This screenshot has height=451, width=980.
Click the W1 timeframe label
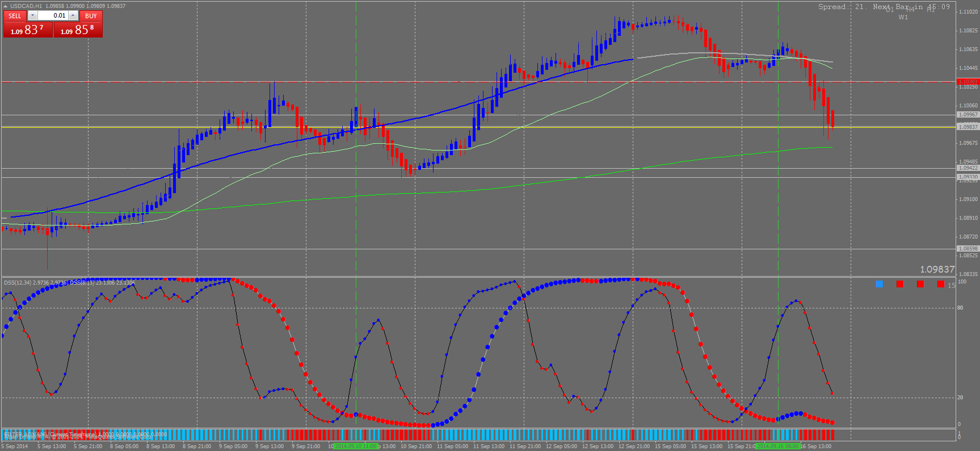coord(903,17)
